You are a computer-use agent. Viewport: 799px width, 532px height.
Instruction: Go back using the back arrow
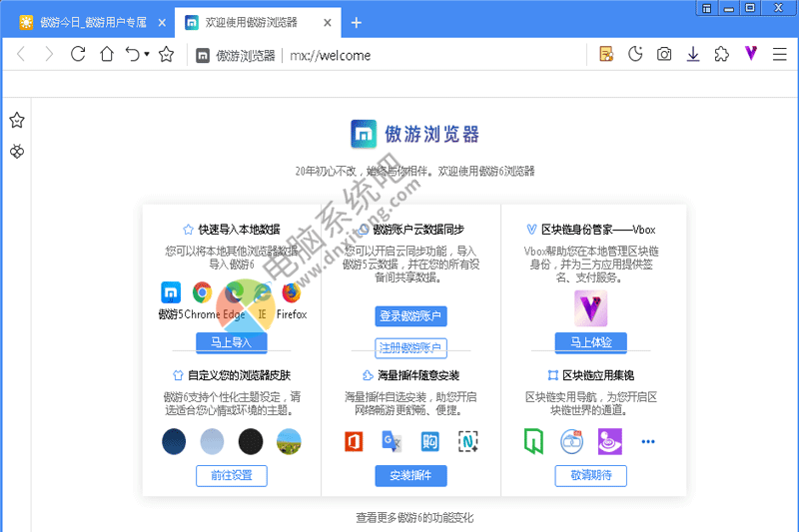coord(21,54)
